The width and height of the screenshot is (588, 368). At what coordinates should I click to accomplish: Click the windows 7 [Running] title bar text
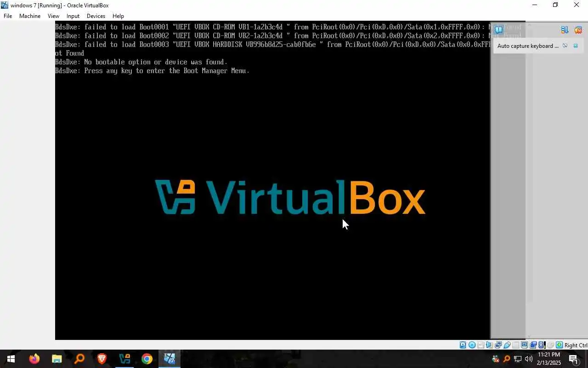point(59,6)
